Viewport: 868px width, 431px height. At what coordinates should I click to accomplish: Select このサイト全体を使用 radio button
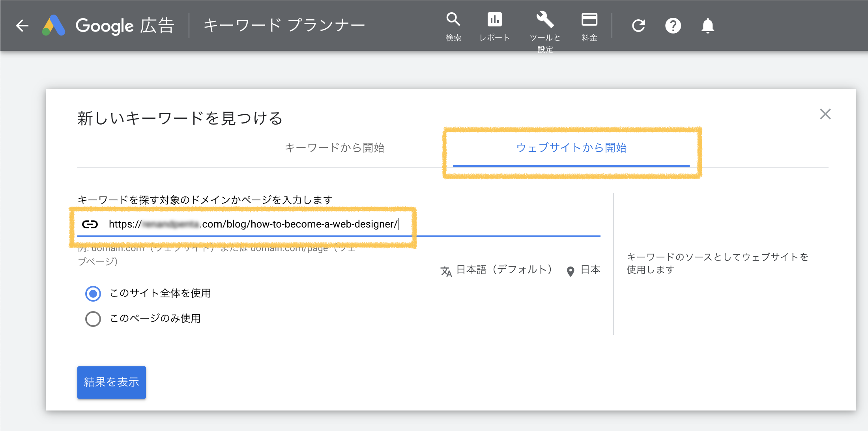point(93,294)
